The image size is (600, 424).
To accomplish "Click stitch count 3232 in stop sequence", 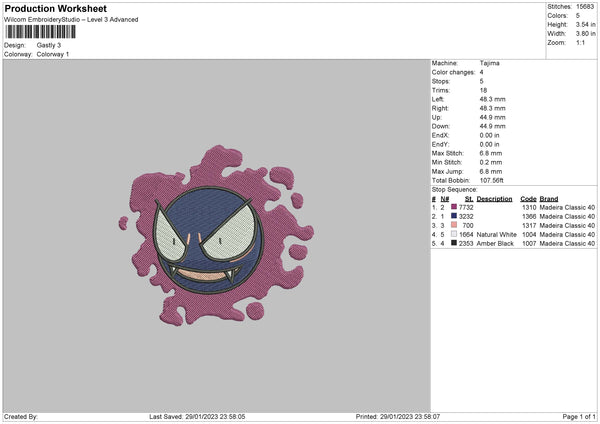I will 466,217.
